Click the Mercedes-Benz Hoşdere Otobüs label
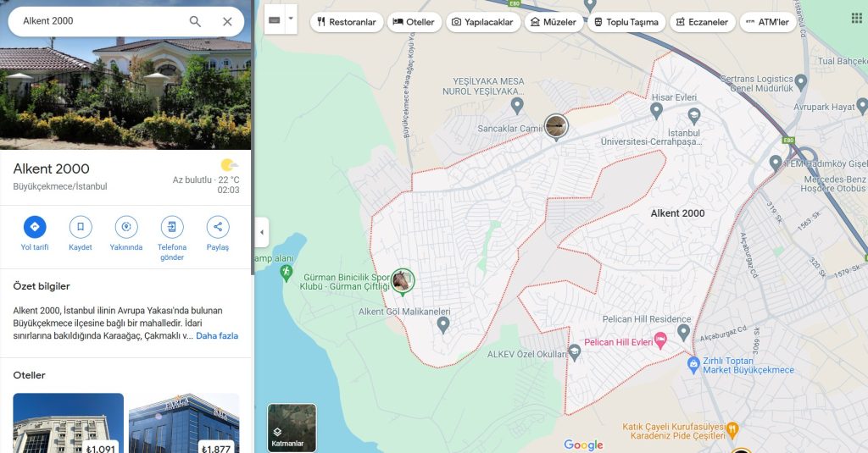868x453 pixels. (x=835, y=185)
